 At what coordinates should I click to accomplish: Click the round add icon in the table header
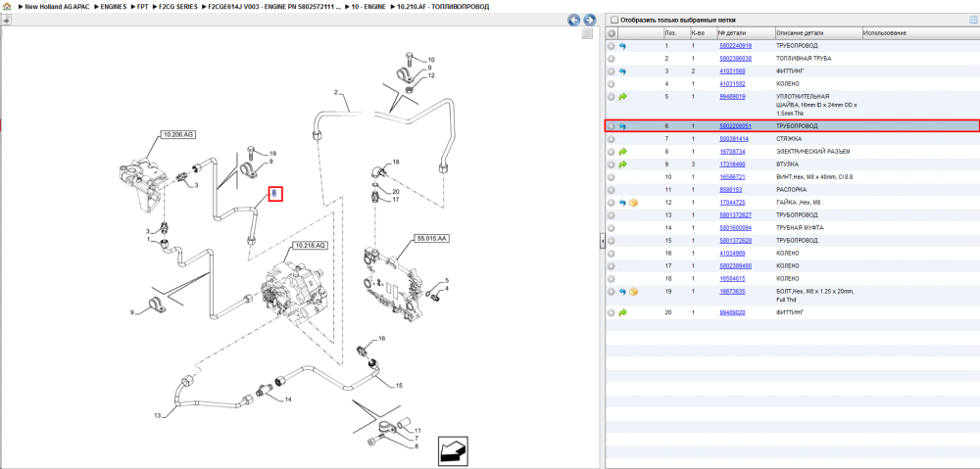pos(612,33)
